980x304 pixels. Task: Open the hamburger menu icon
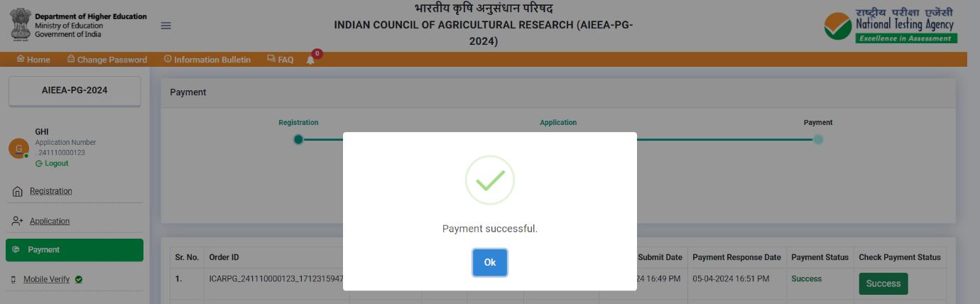point(165,26)
